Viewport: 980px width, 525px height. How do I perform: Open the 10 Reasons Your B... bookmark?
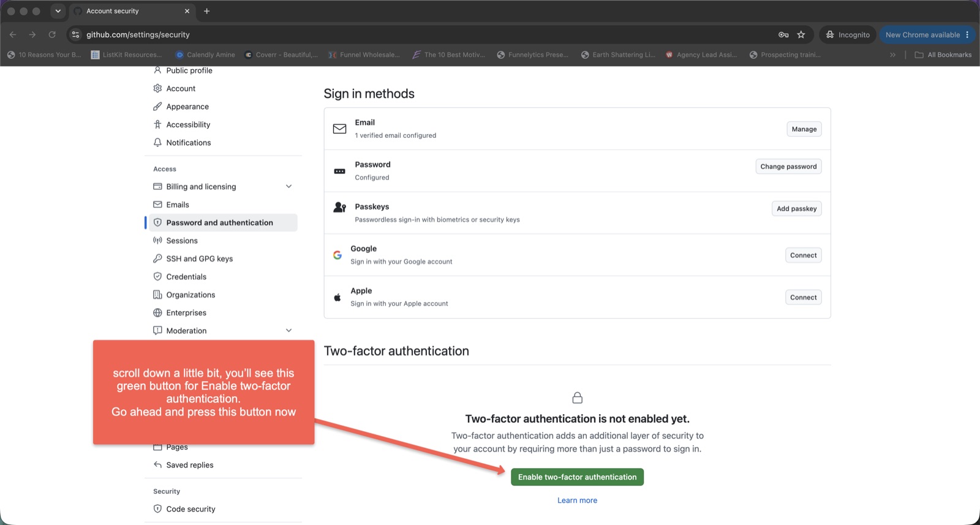click(44, 55)
